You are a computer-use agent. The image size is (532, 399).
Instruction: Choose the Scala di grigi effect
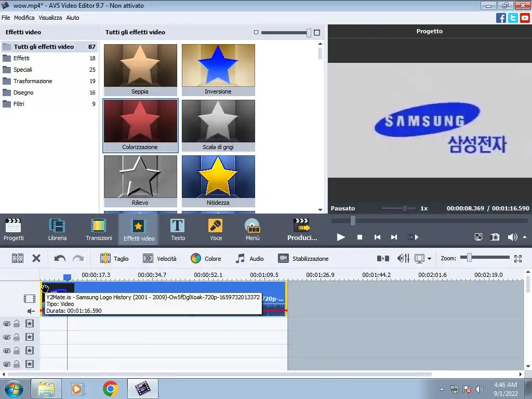tap(218, 125)
